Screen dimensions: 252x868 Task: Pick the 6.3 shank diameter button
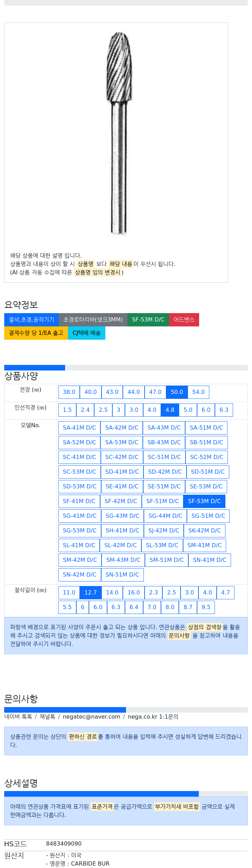click(224, 410)
